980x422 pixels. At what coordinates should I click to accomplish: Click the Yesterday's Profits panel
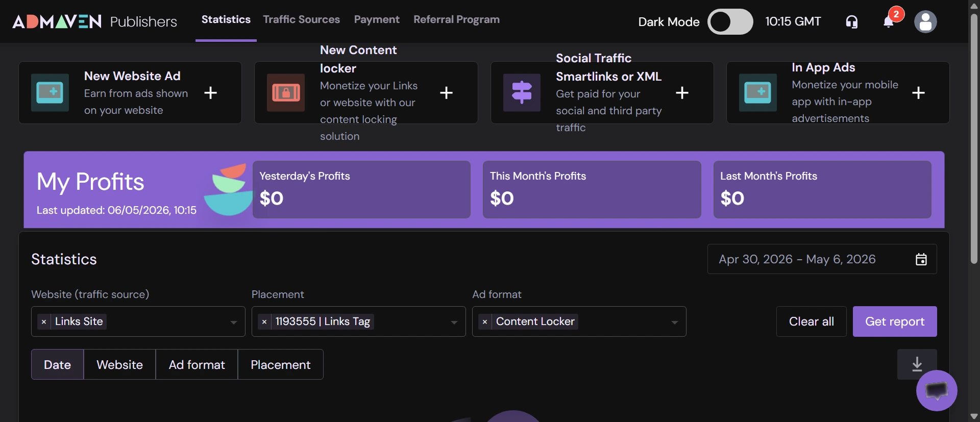361,189
